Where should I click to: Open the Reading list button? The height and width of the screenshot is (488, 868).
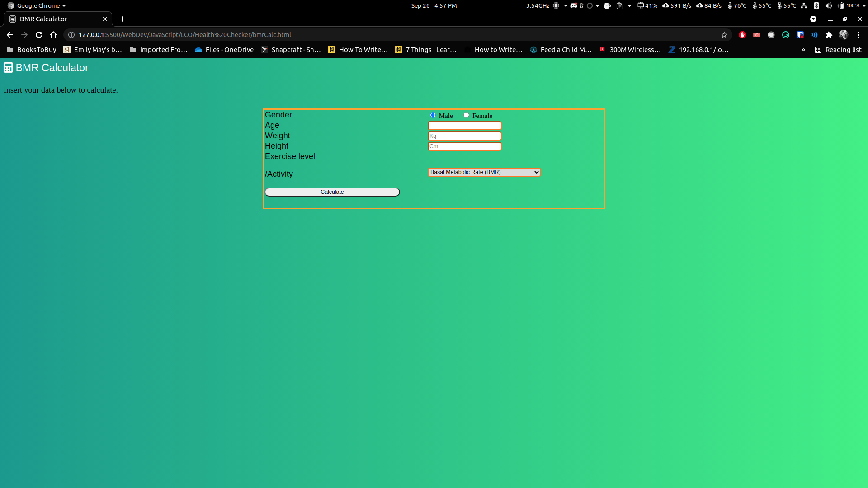tap(838, 50)
